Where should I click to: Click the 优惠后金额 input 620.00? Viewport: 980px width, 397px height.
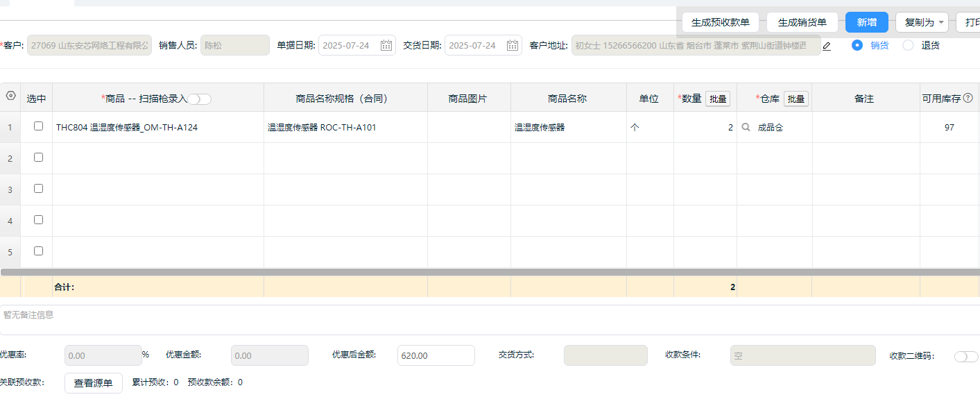pos(436,355)
